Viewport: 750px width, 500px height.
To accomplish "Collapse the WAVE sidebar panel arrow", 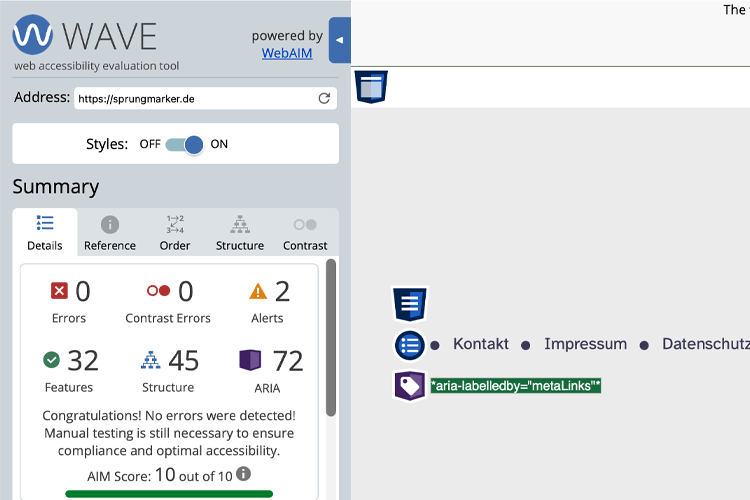I will pos(339,40).
